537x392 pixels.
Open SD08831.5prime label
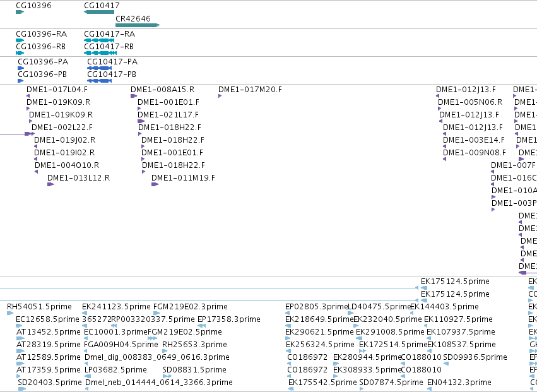(x=194, y=370)
